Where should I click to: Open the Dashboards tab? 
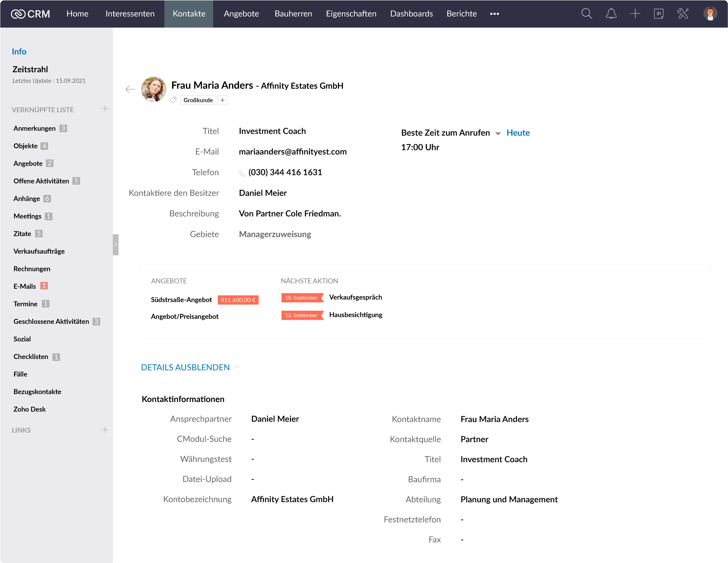411,14
